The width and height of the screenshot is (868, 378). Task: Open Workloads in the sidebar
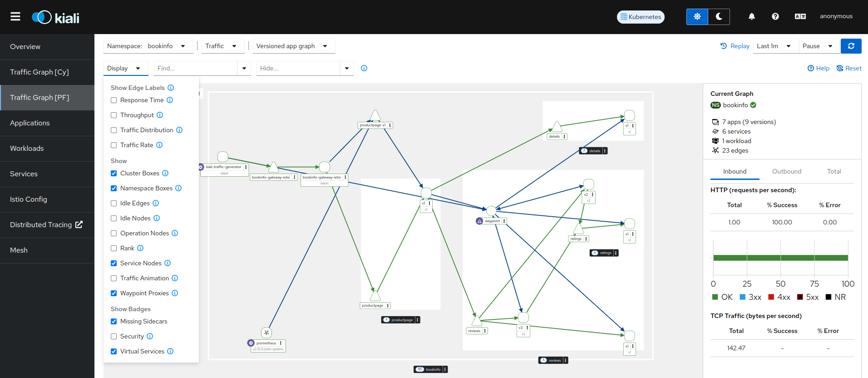(x=27, y=149)
